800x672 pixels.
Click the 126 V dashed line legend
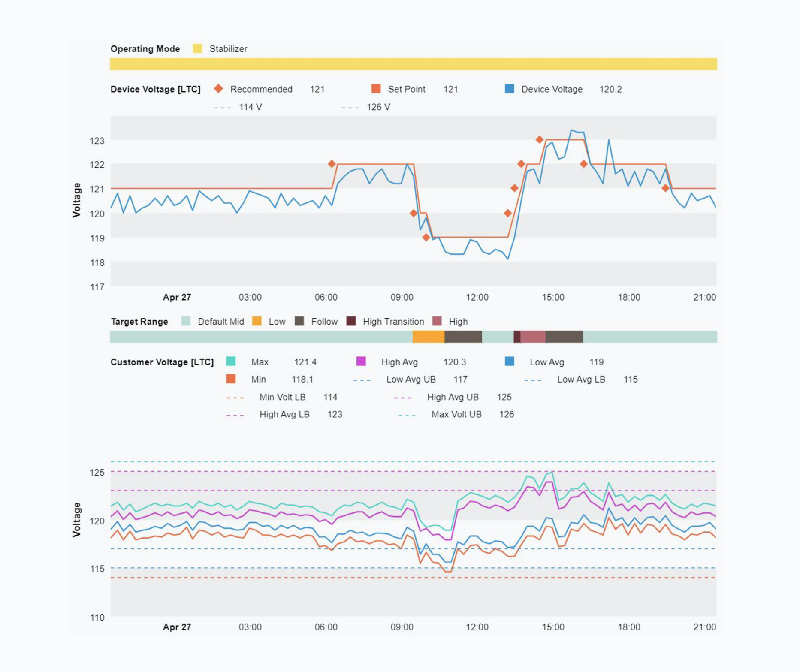tap(366, 107)
